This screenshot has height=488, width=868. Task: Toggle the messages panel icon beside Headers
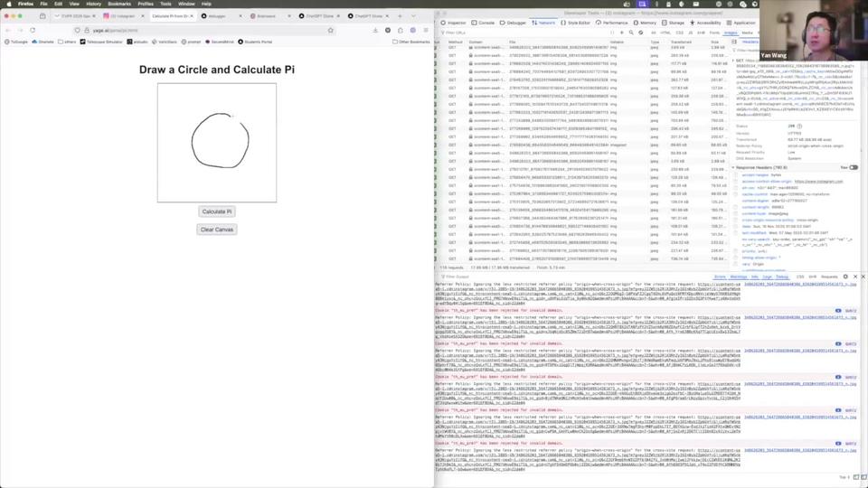(734, 42)
